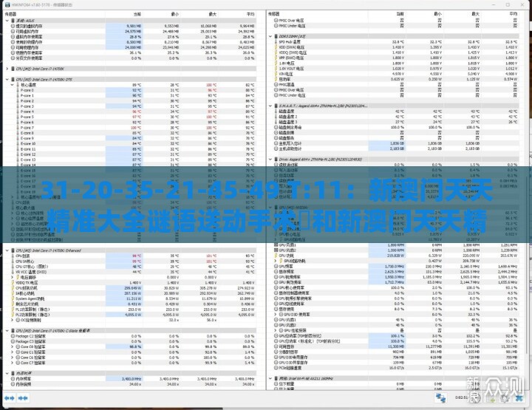Click the 299.649 W CPU package power value
532x410 pixels.
point(133,288)
